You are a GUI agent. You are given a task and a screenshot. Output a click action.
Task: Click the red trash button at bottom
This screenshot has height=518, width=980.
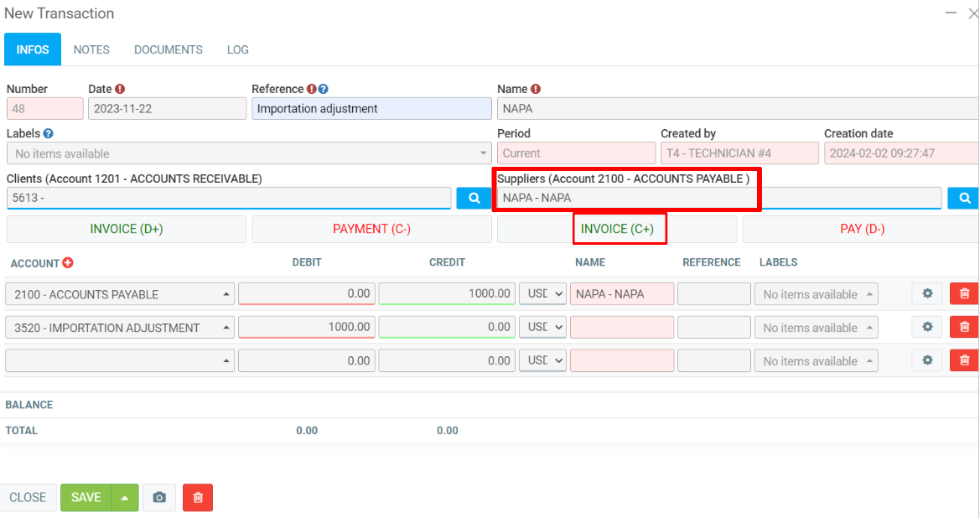pyautogui.click(x=198, y=498)
